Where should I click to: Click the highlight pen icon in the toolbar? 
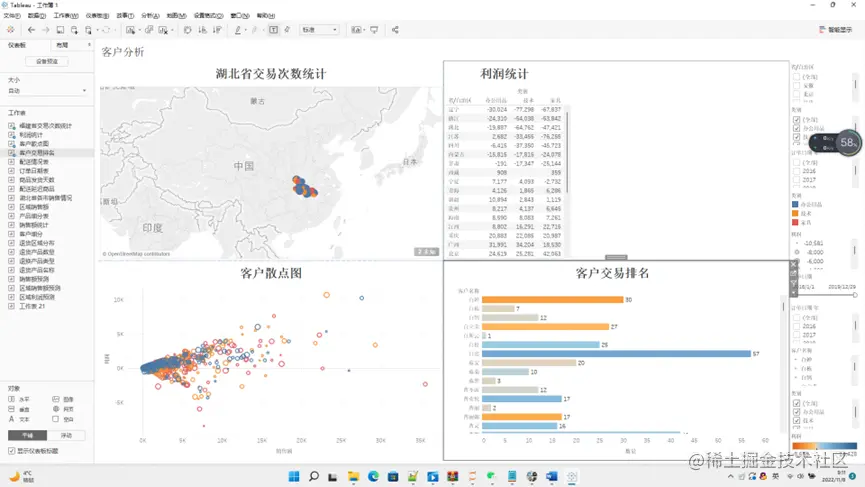tap(238, 30)
